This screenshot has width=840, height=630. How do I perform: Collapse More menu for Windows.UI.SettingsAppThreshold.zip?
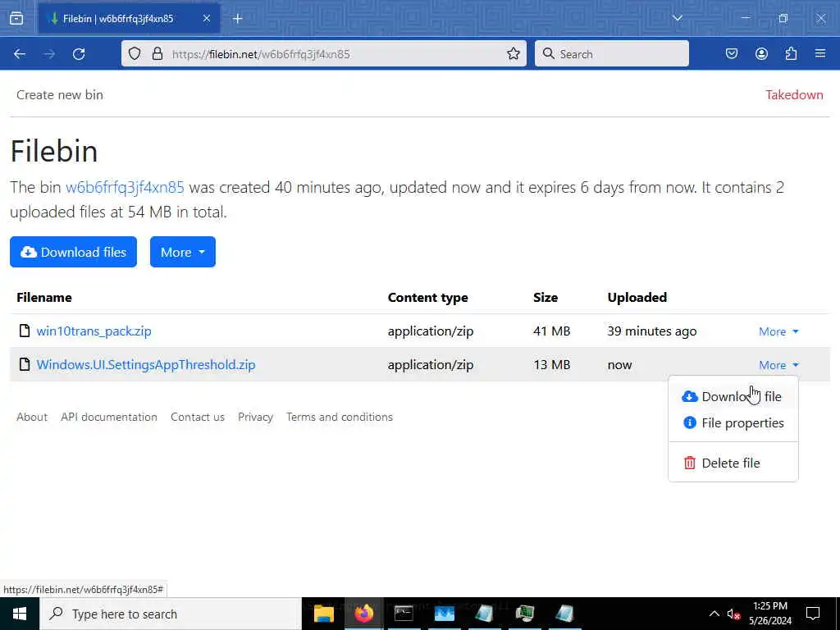point(778,365)
